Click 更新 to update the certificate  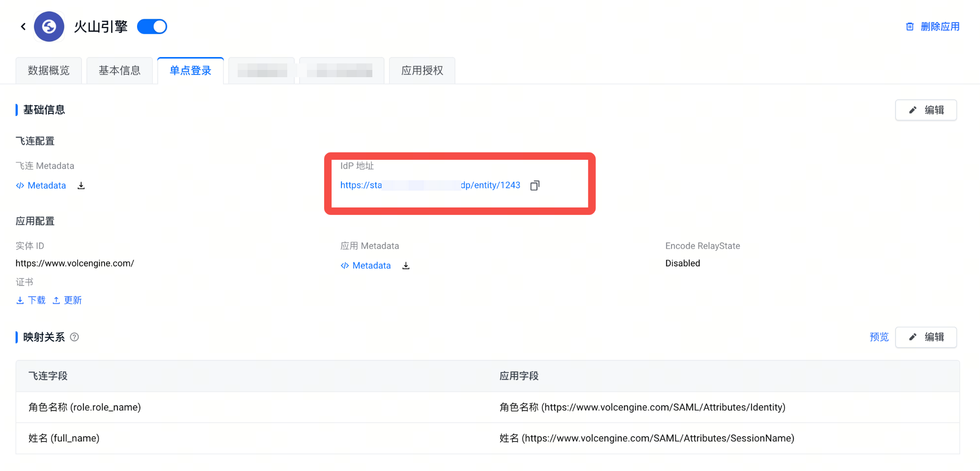(x=67, y=300)
